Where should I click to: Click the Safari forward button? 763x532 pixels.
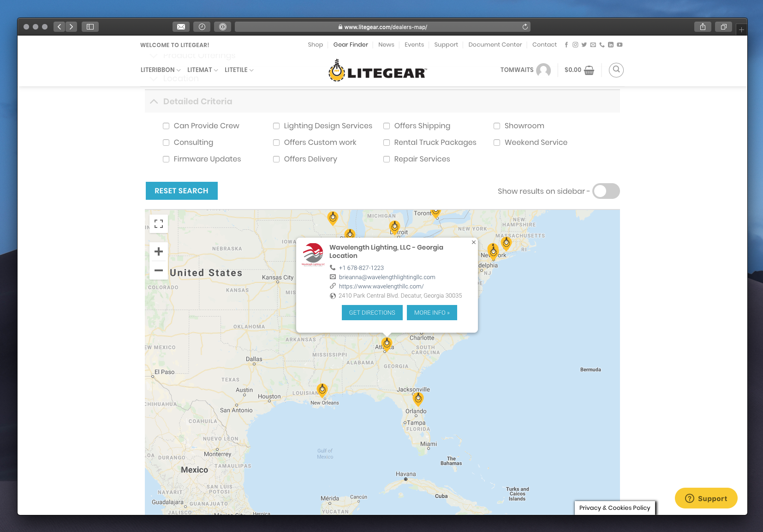coord(71,27)
